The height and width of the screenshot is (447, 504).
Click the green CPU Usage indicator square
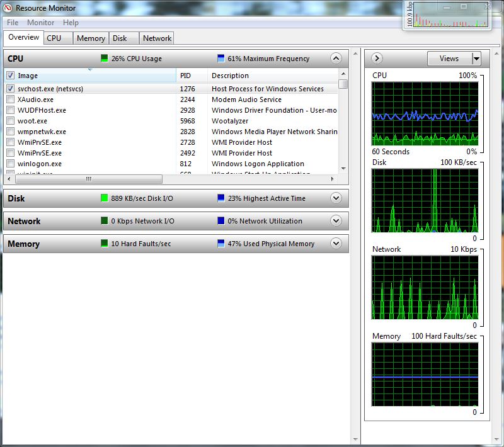pos(104,58)
